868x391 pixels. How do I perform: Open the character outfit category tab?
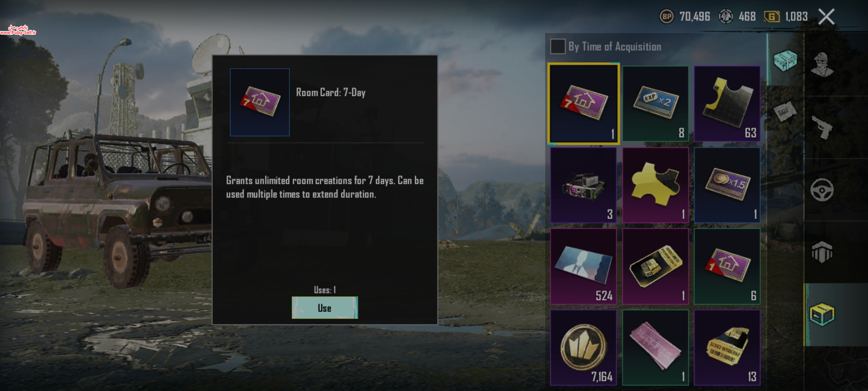point(822,64)
